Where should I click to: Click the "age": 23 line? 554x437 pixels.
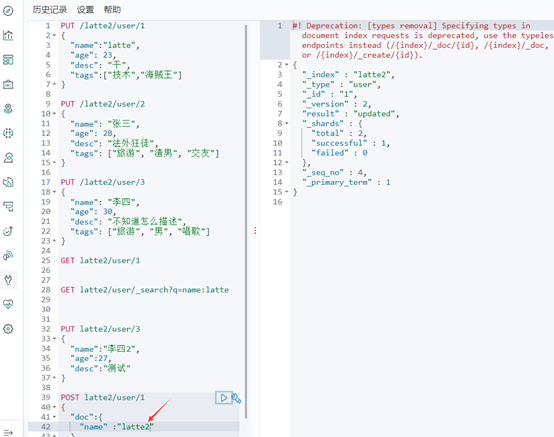[93, 55]
